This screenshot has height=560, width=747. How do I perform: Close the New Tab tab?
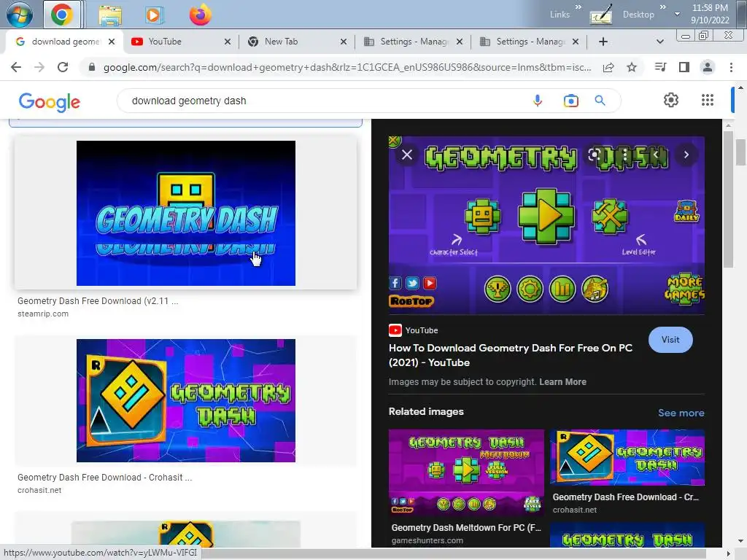pos(343,42)
